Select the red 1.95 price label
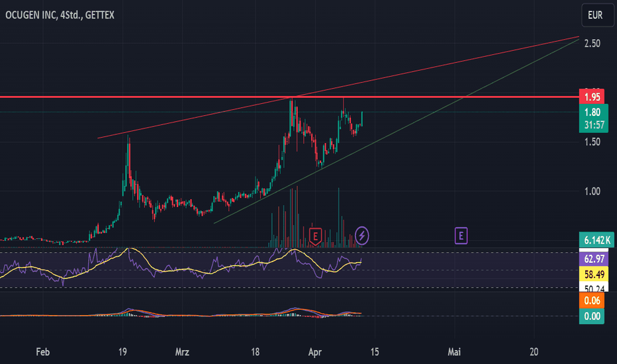 pos(592,97)
